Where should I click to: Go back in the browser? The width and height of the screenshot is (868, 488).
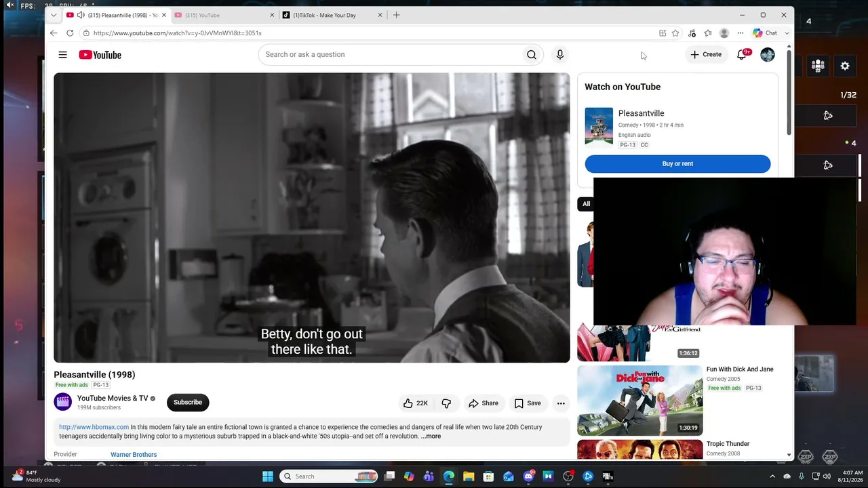54,33
